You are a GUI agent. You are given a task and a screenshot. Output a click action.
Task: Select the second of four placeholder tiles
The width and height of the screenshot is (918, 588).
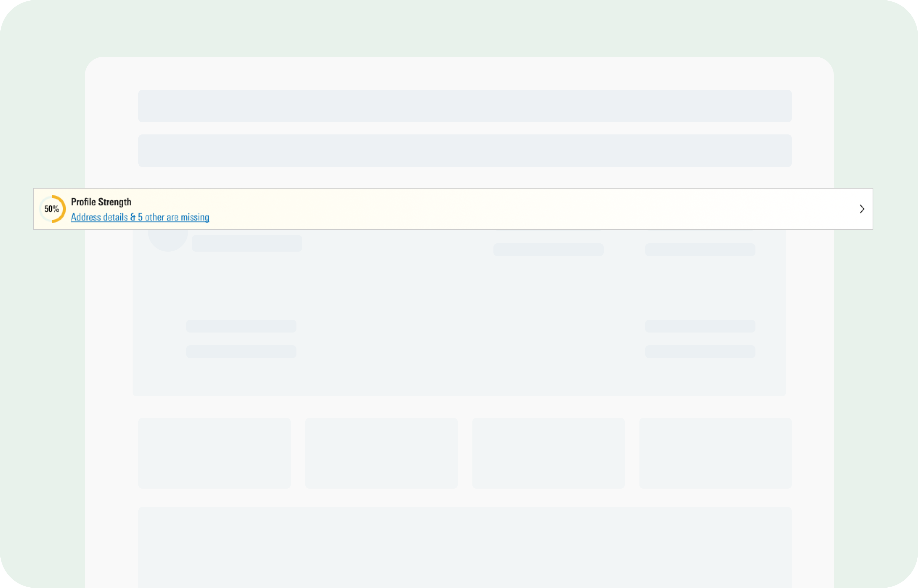[x=381, y=453]
